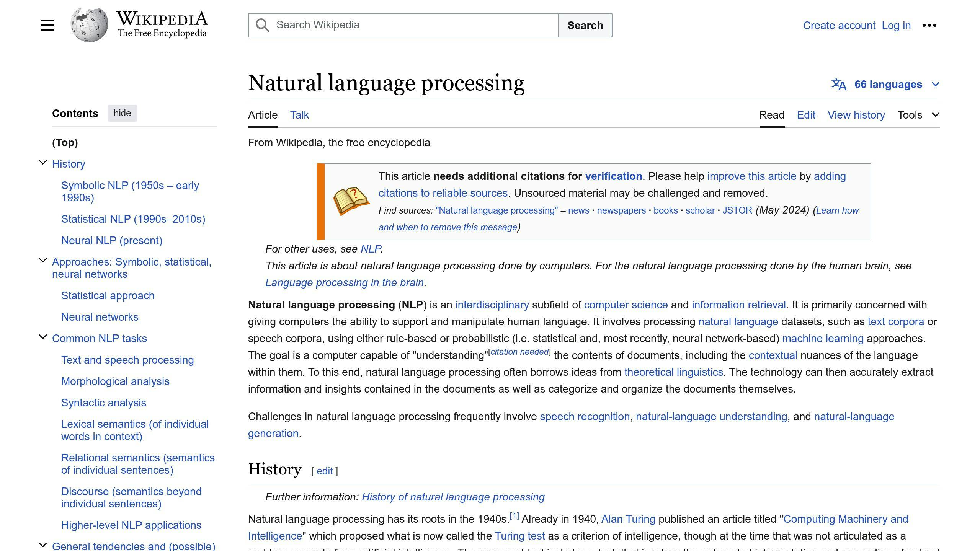Open the text corpora link
980x551 pixels.
point(896,321)
